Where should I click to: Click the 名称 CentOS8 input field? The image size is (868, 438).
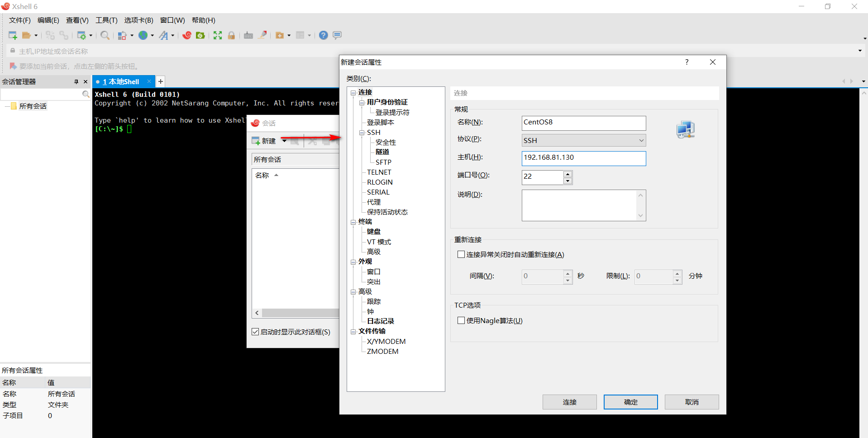584,123
